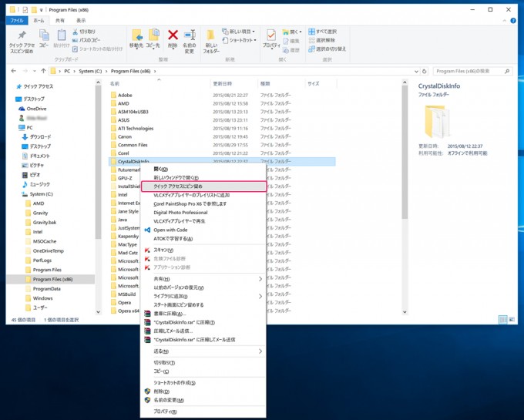This screenshot has width=524, height=420.
Task: Click System (C:) in the address breadcrumb
Action: 90,71
